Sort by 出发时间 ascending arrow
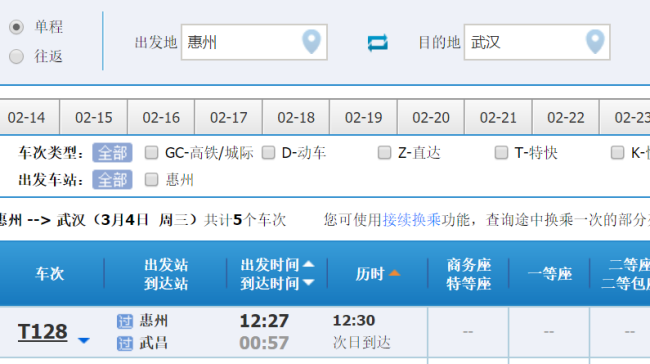 tap(308, 264)
